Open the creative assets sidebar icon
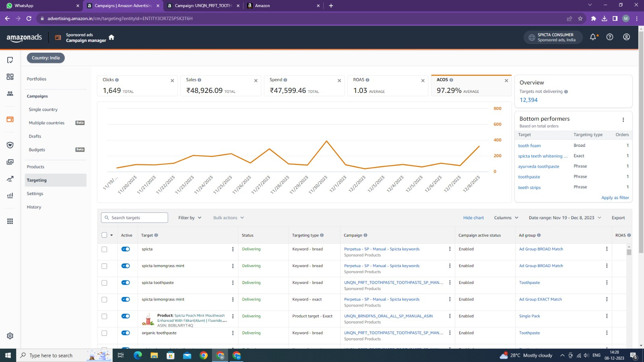Viewport: 644px width, 362px height. click(x=10, y=162)
